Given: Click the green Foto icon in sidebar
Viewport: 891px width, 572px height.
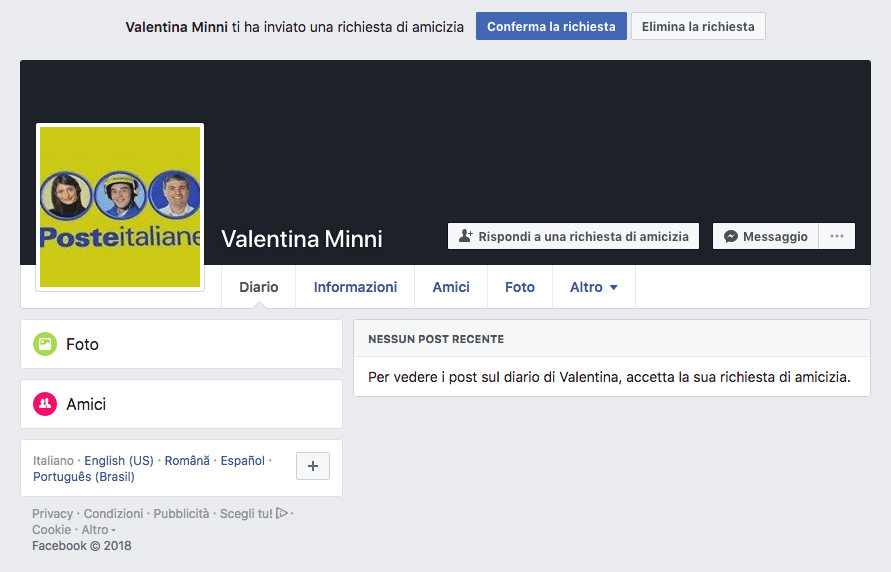Looking at the screenshot, I should (x=45, y=344).
